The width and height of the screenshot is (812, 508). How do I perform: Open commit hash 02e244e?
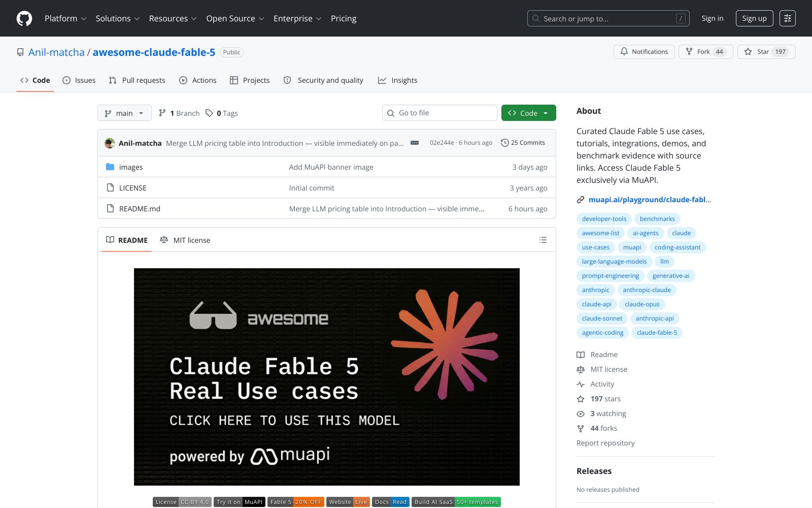[442, 143]
